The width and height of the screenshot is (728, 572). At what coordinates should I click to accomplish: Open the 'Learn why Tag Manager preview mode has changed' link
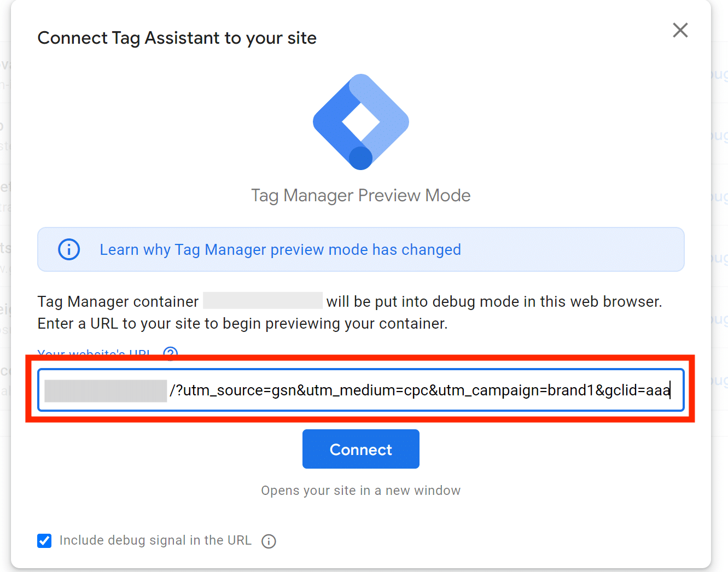point(280,249)
